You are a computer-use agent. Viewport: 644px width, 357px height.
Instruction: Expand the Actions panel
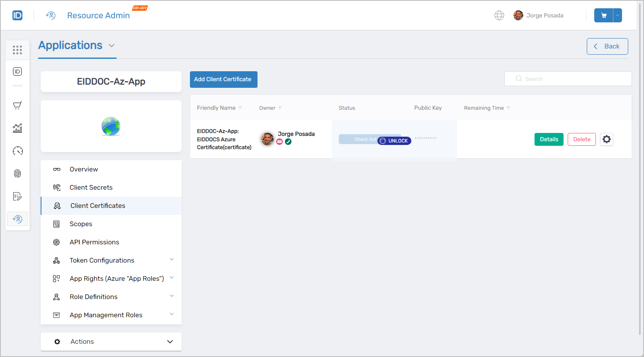[111, 341]
